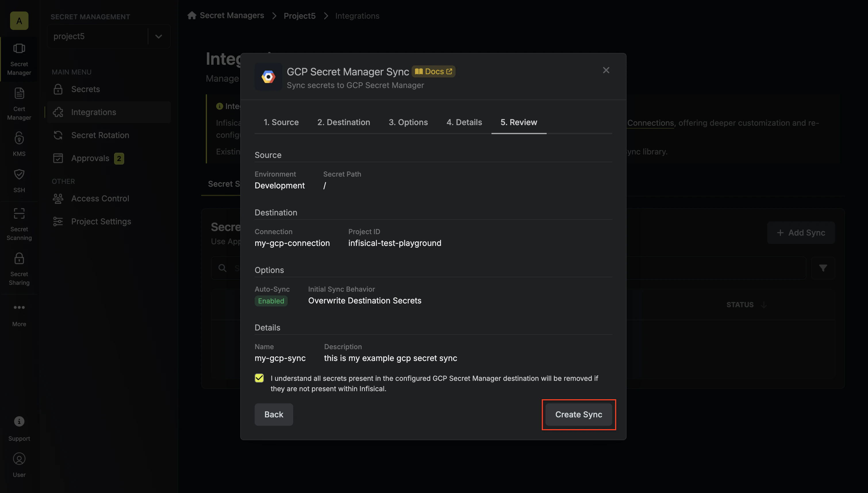Open Secret Manager in the left rail
The image size is (868, 493).
coord(19,59)
